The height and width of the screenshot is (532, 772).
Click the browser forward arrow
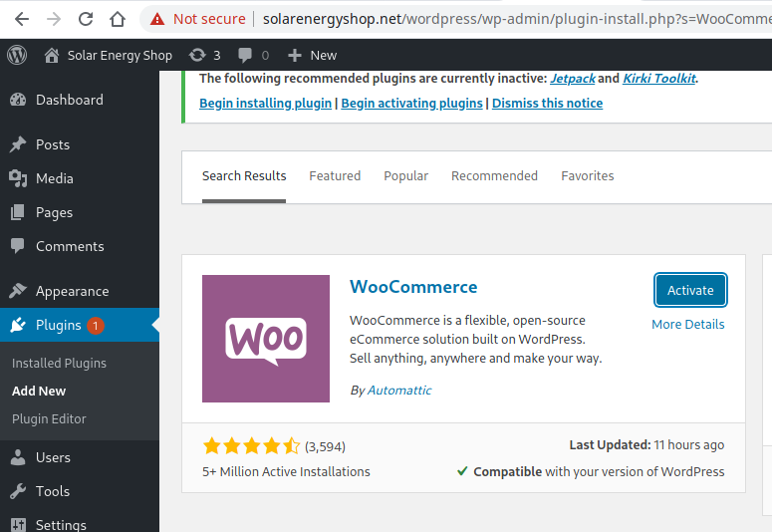point(53,19)
